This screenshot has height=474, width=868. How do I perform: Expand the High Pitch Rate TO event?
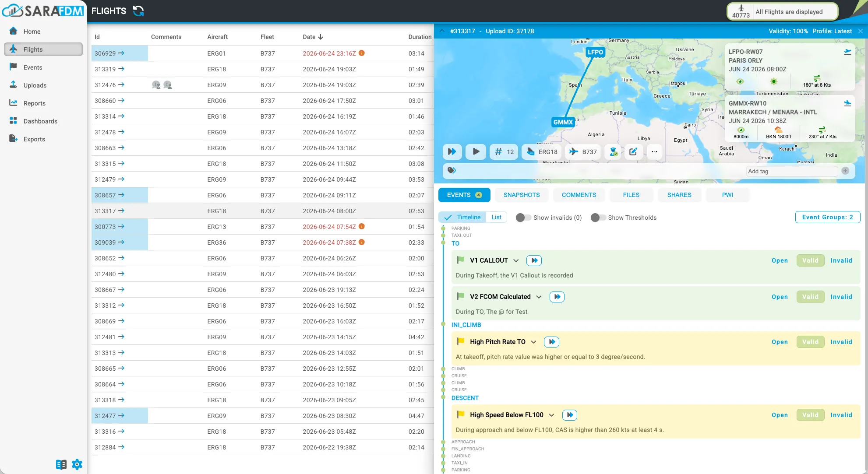tap(533, 342)
